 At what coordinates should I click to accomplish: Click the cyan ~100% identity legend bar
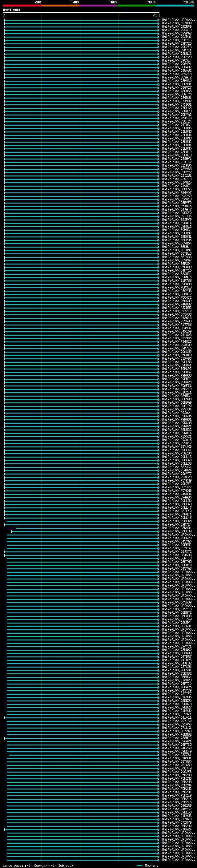[175, 6]
